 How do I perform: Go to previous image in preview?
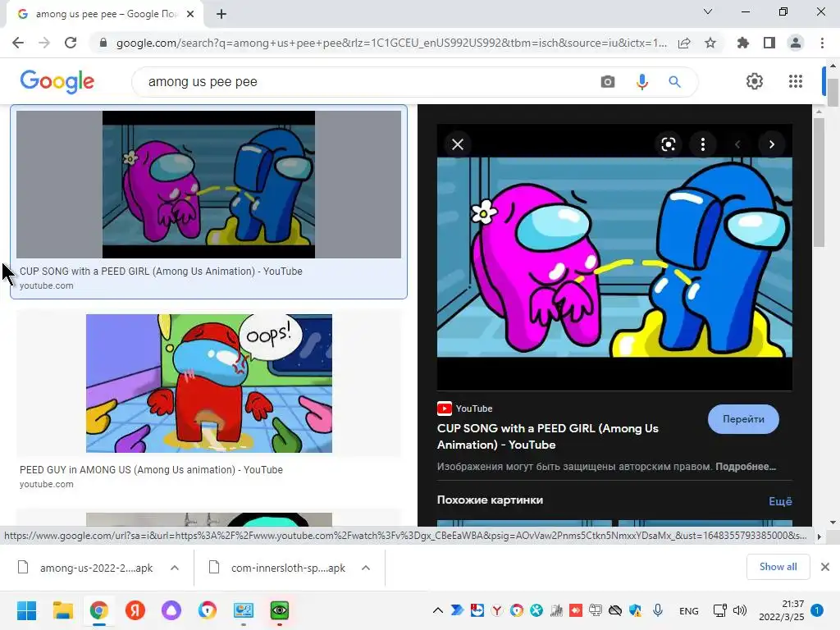pyautogui.click(x=737, y=144)
